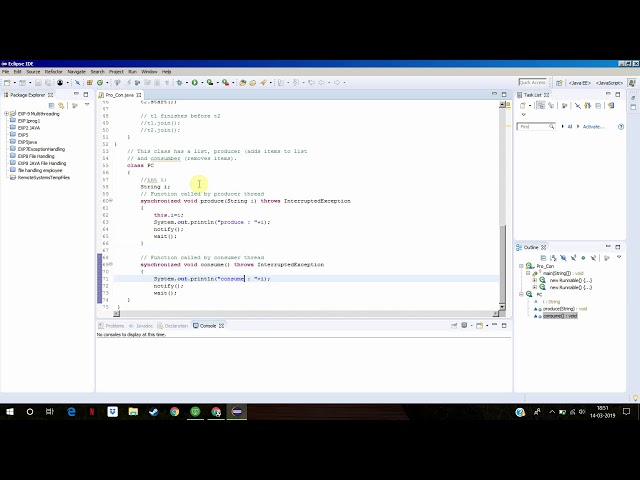Click the Task List help question icon
640x480 pixels.
621,127
